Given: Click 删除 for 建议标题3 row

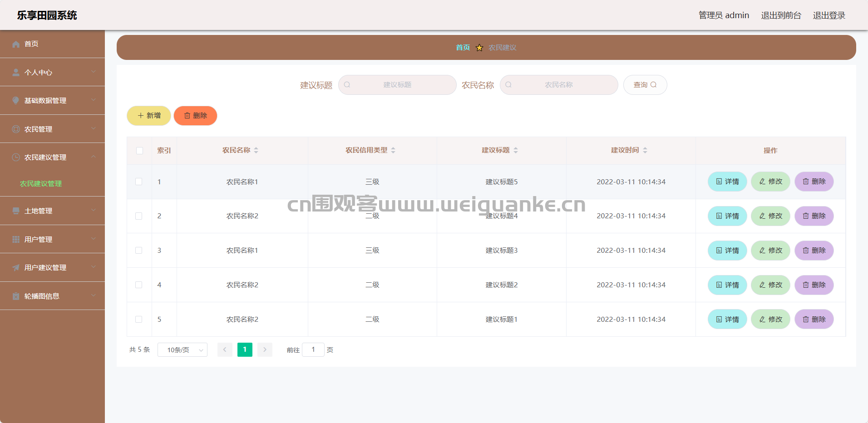Looking at the screenshot, I should 814,251.
